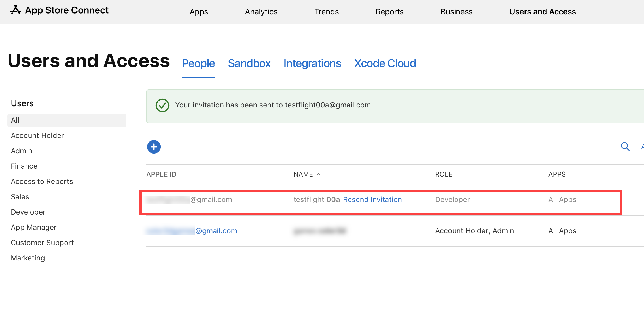The width and height of the screenshot is (644, 310).
Task: Open Business in top navigation
Action: point(456,12)
